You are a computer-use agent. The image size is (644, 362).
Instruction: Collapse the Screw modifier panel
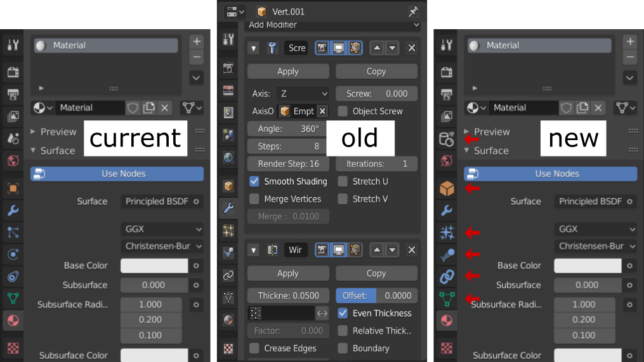(253, 48)
